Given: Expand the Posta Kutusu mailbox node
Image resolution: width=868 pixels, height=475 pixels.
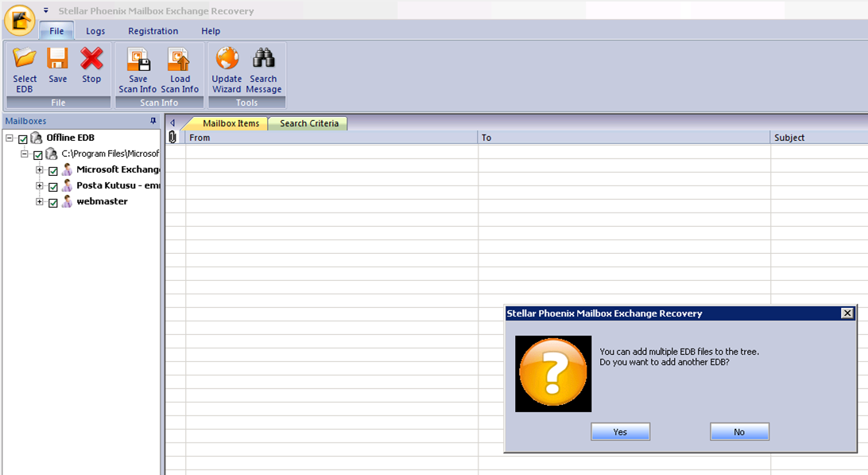Looking at the screenshot, I should pyautogui.click(x=39, y=185).
